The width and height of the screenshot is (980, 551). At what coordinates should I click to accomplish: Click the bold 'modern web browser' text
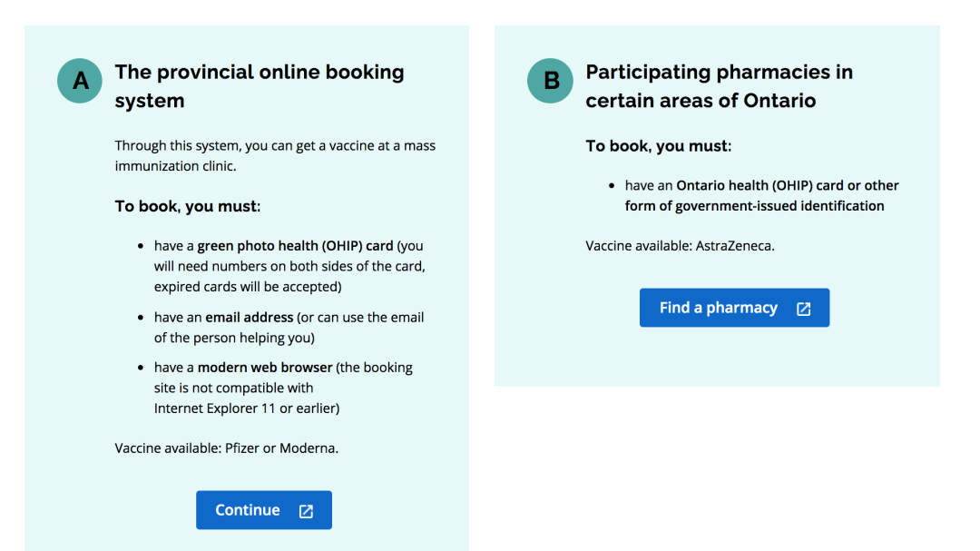(265, 368)
